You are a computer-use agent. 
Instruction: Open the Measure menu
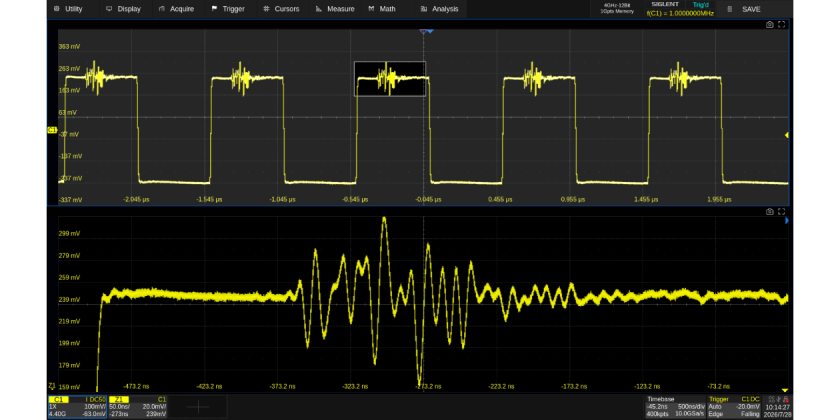pos(335,9)
